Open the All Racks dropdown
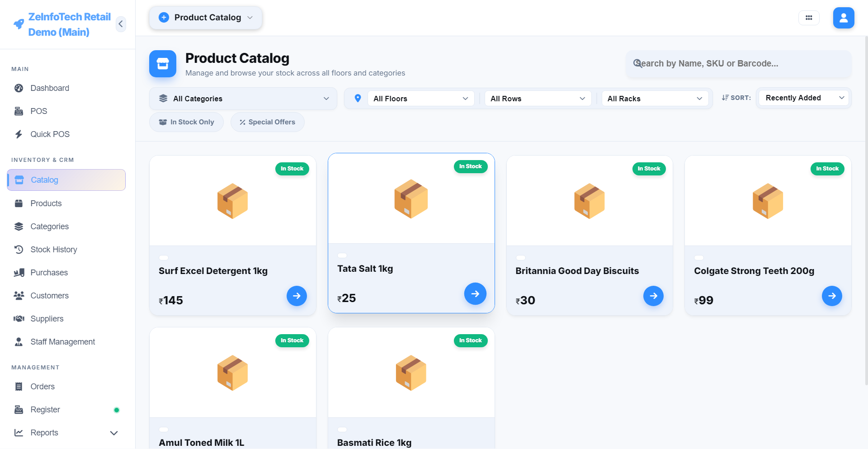Viewport: 868px width, 449px height. (655, 99)
